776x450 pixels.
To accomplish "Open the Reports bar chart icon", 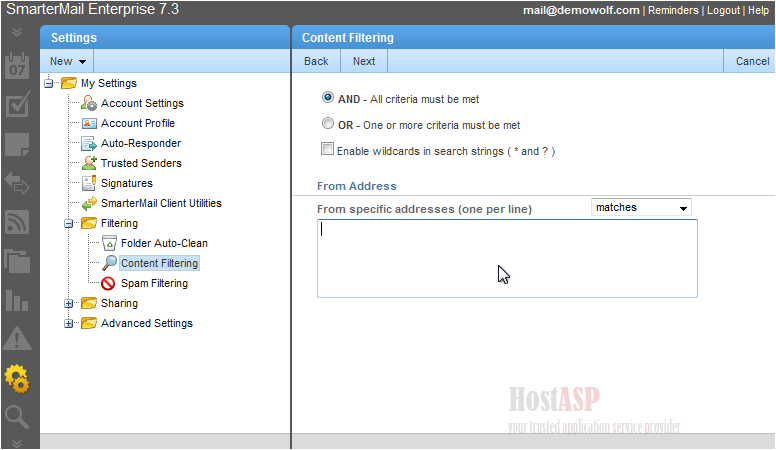I will point(17,300).
